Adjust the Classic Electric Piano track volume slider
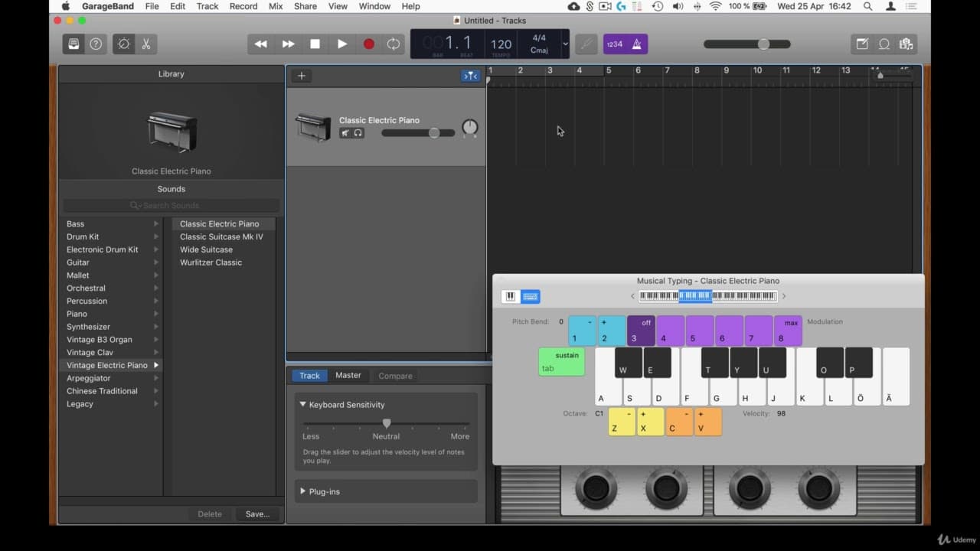Screen dimensions: 980x551 pyautogui.click(x=418, y=133)
